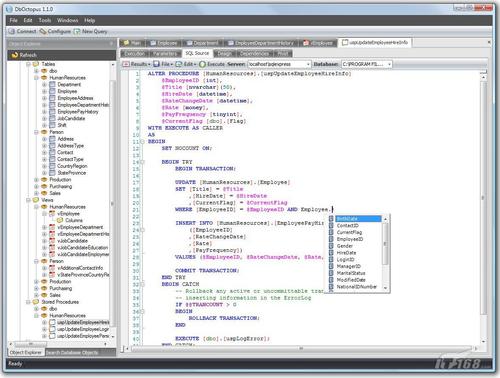Click the Execute query icon
The image size is (500, 378).
click(202, 64)
